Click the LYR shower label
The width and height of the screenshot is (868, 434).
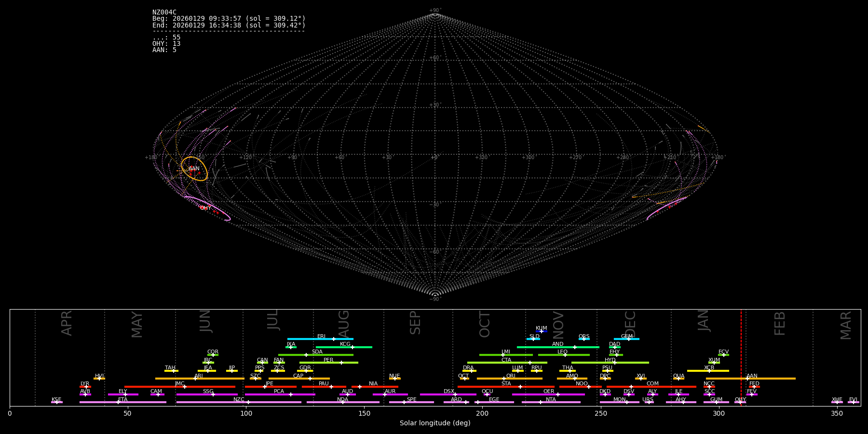85,383
